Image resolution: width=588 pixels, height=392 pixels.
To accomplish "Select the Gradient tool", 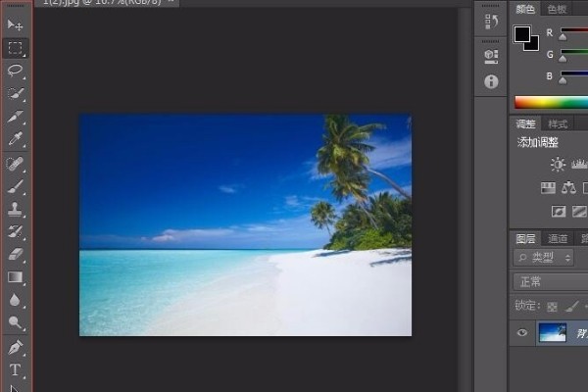I will point(15,277).
